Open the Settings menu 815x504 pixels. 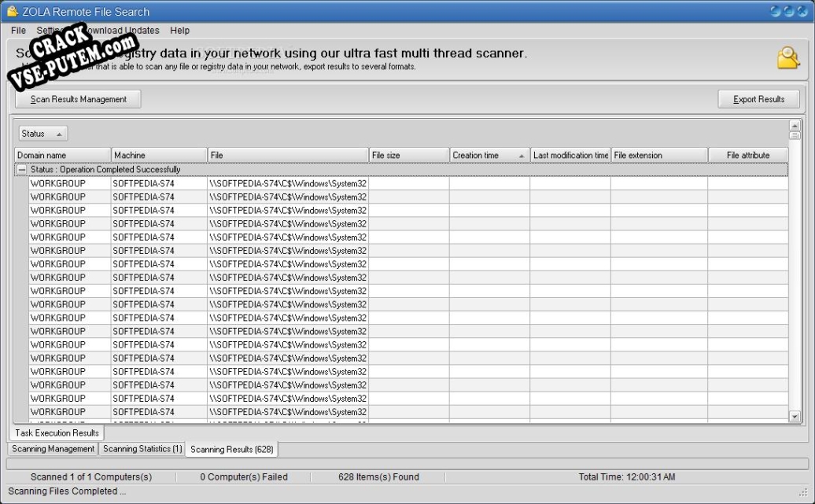click(x=52, y=30)
